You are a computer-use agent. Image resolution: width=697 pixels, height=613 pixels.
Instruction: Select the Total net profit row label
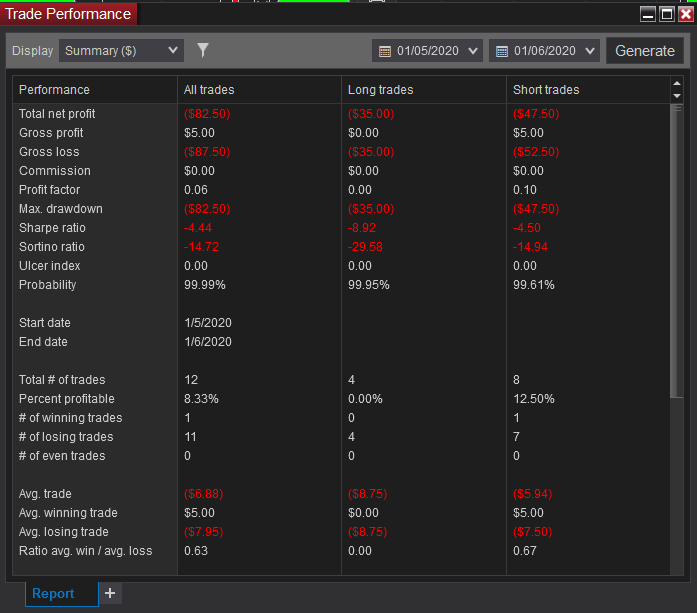(x=57, y=114)
